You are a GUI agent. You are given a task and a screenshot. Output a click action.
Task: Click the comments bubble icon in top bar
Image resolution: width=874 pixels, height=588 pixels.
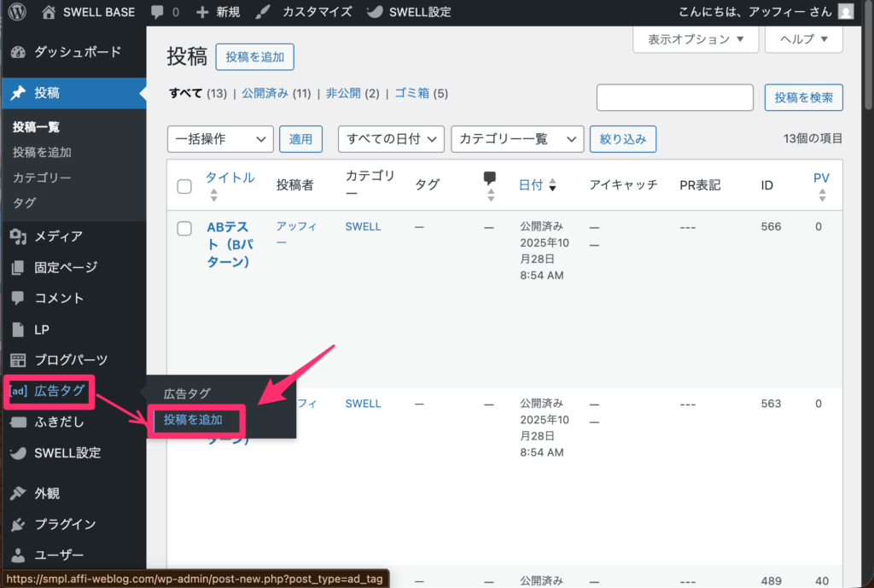[x=158, y=12]
